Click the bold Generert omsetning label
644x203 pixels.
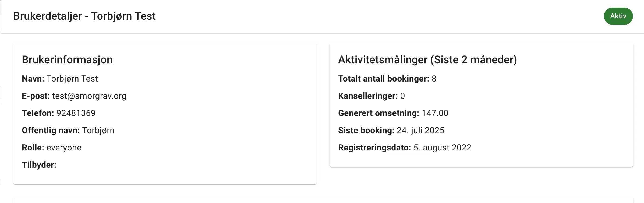coord(378,113)
